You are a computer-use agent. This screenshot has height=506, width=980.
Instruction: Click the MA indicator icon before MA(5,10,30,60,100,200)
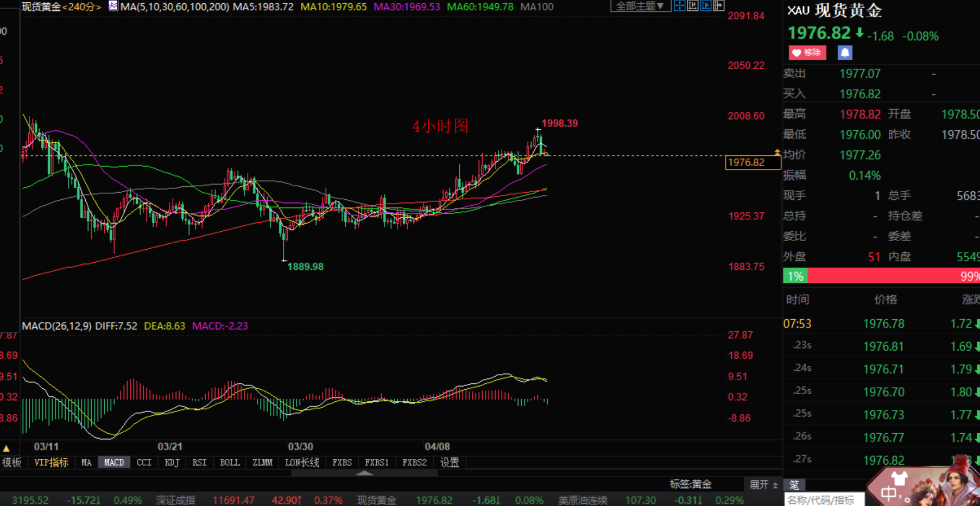pyautogui.click(x=113, y=6)
